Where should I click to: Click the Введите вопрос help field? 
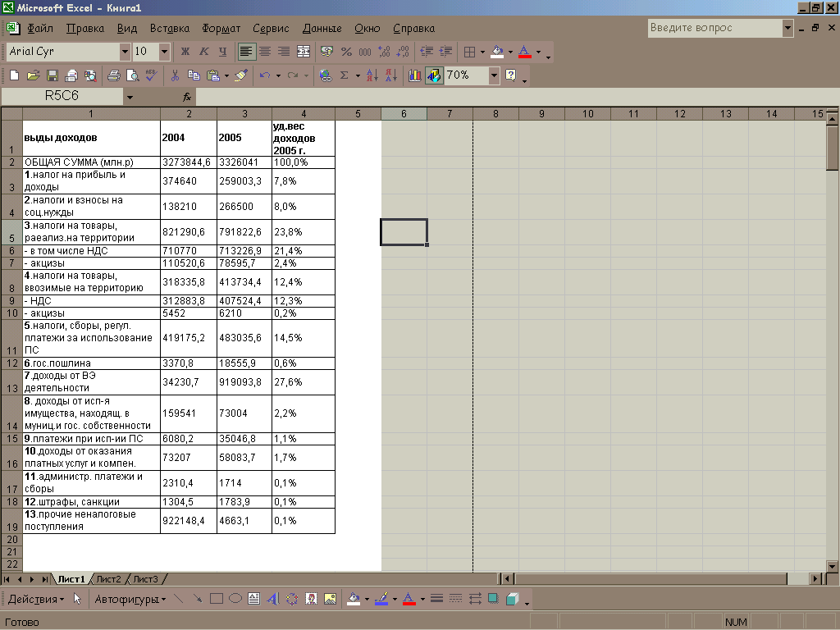pos(714,28)
